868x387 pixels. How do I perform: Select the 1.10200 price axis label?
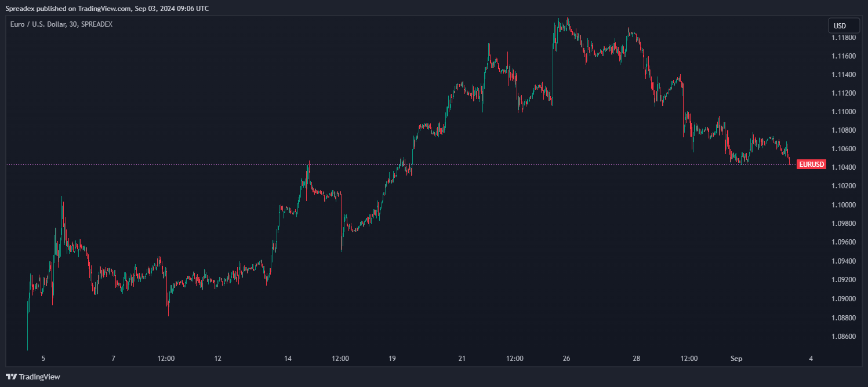pos(844,186)
